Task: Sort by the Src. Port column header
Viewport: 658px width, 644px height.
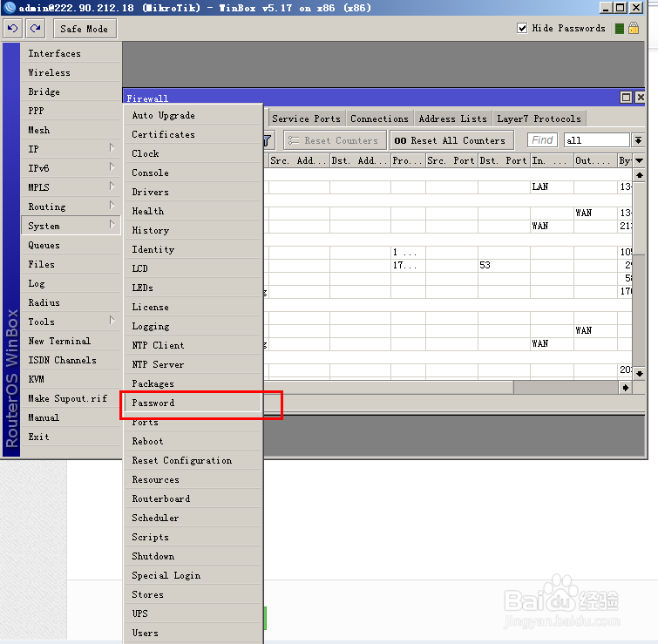Action: pyautogui.click(x=451, y=160)
